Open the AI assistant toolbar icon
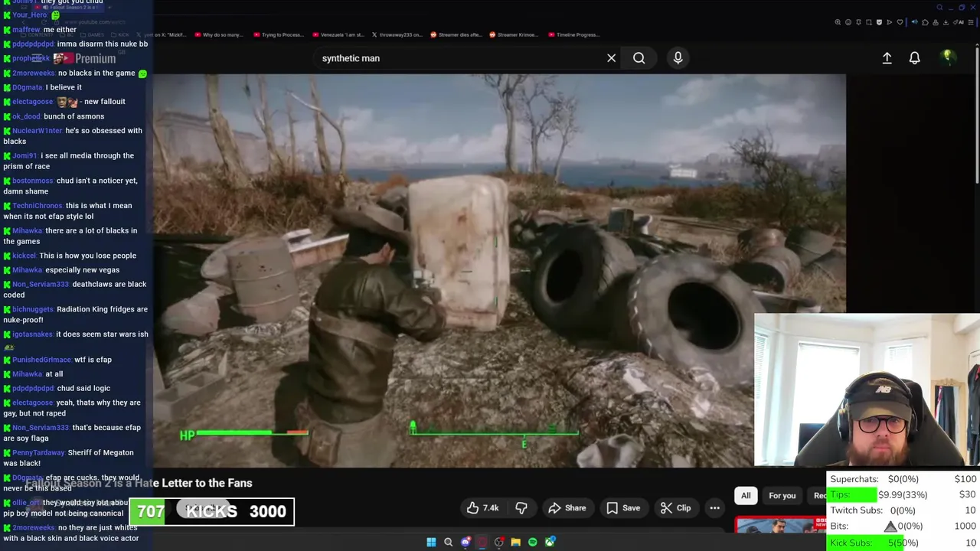980x551 pixels. point(959,22)
